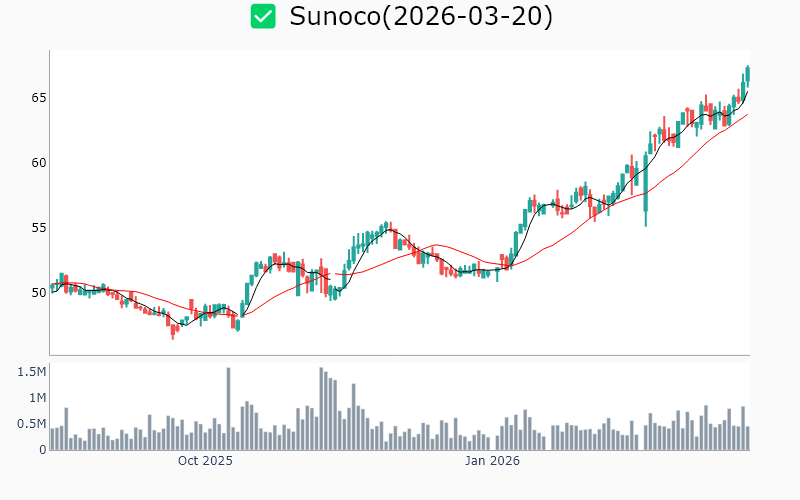Click the 60 price axis label
The height and width of the screenshot is (500, 800).
[36, 163]
